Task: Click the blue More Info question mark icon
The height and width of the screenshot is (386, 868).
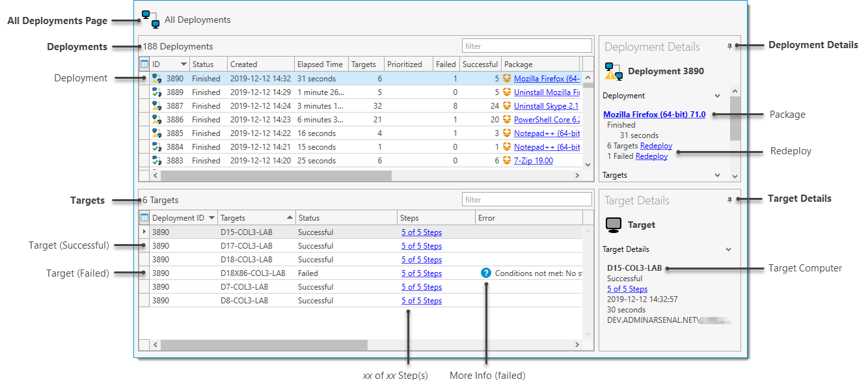Action: 485,273
